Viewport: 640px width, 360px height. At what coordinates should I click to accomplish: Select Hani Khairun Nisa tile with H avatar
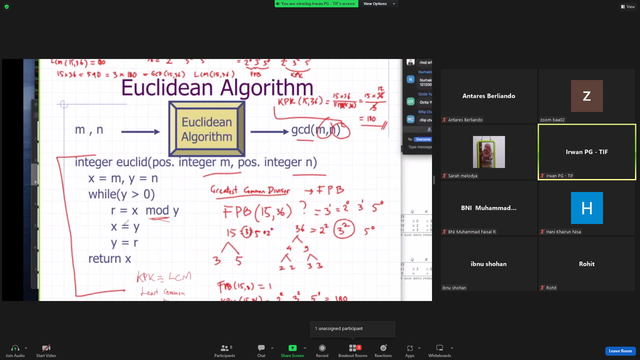(587, 208)
